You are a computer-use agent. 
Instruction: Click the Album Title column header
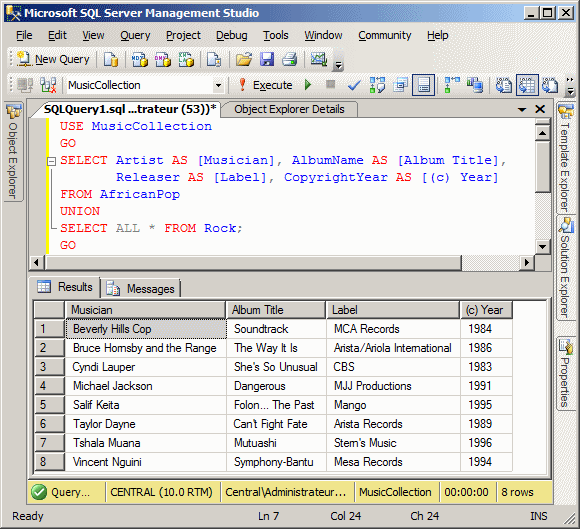click(x=276, y=310)
